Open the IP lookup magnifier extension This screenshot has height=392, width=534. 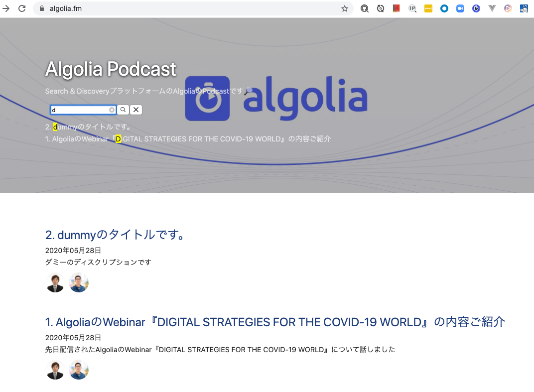pos(412,8)
